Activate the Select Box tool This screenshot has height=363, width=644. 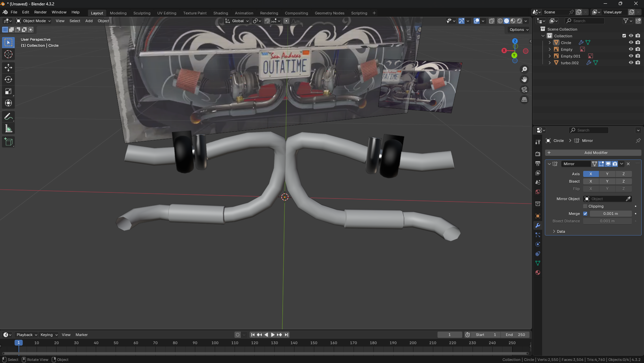[8, 42]
